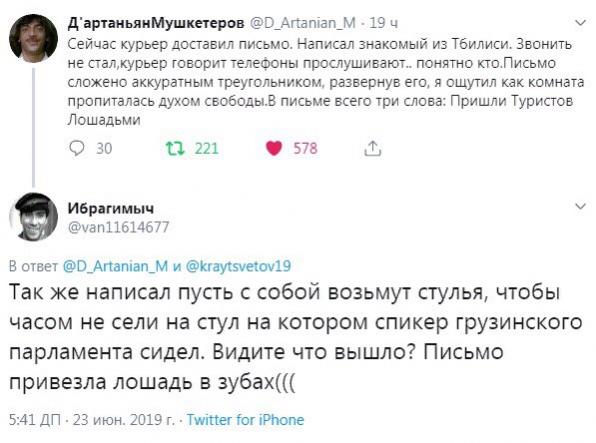Expand the first tweet's chevron menu
Image resolution: width=596 pixels, height=443 pixels.
580,23
